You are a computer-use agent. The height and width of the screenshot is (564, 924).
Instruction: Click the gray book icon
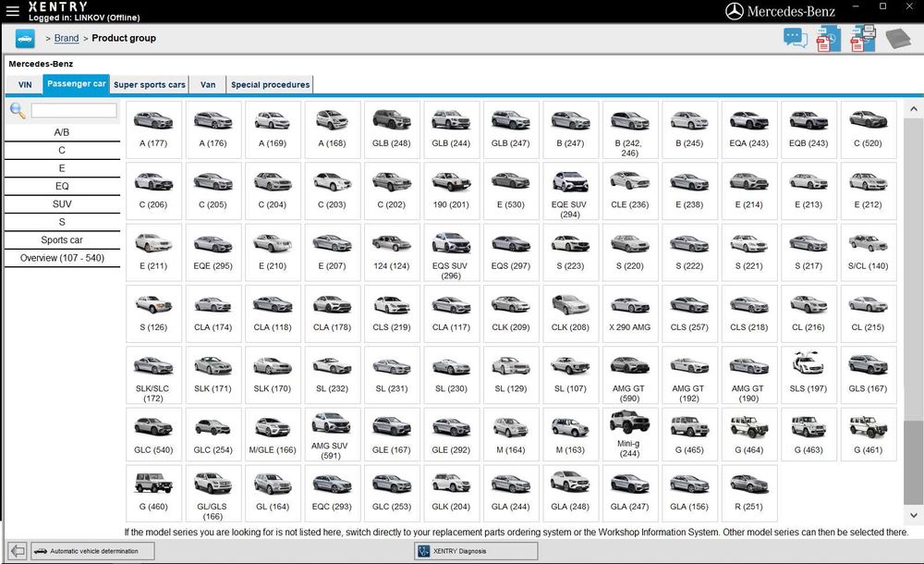[897, 39]
